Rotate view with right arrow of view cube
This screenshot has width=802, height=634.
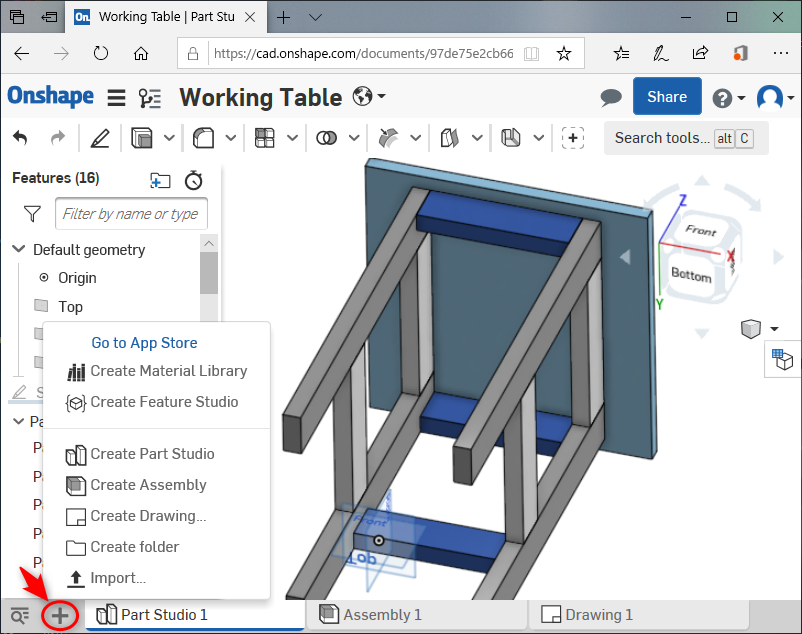(x=778, y=257)
